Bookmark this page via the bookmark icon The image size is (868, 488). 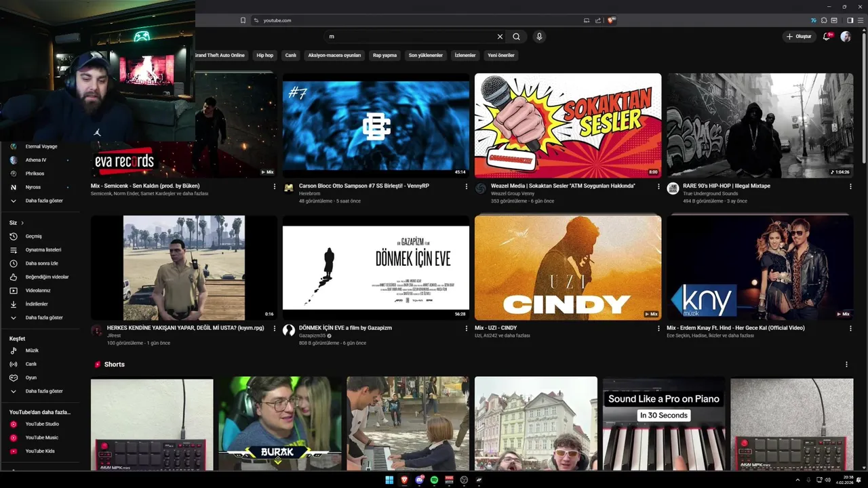pos(243,20)
